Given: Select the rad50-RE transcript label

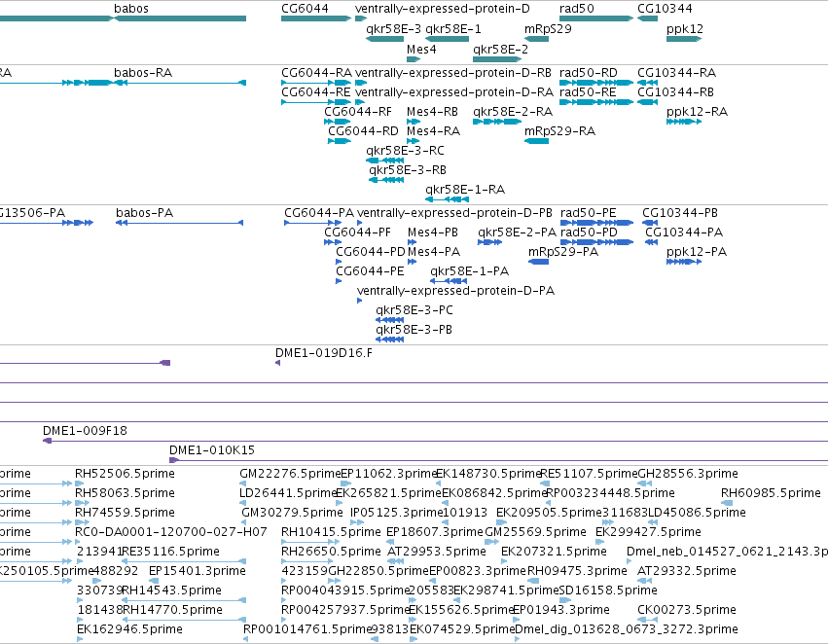Looking at the screenshot, I should (588, 92).
